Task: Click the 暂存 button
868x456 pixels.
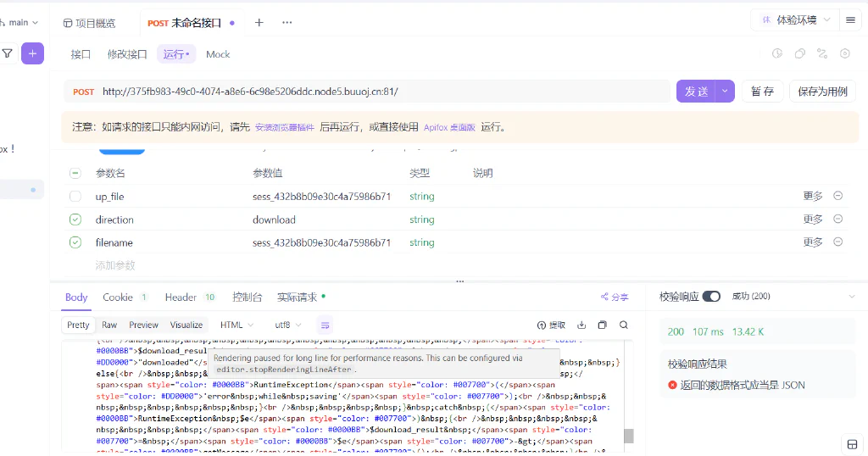Action: 762,92
